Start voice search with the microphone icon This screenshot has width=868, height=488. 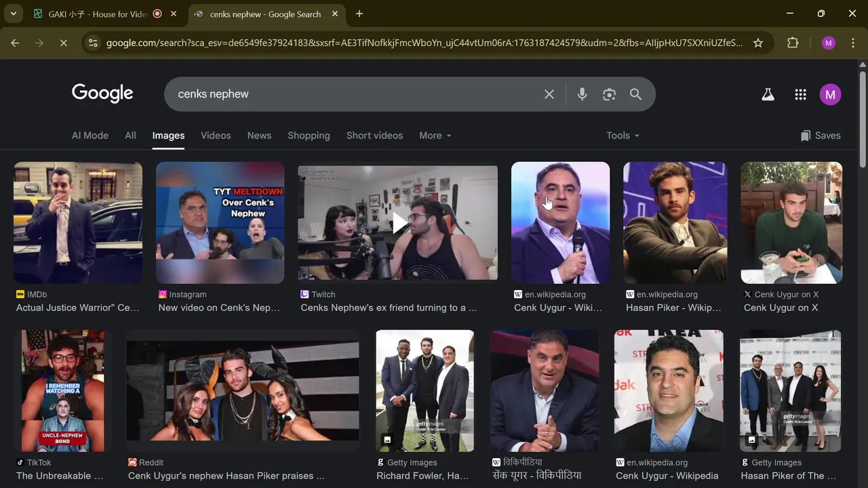582,94
